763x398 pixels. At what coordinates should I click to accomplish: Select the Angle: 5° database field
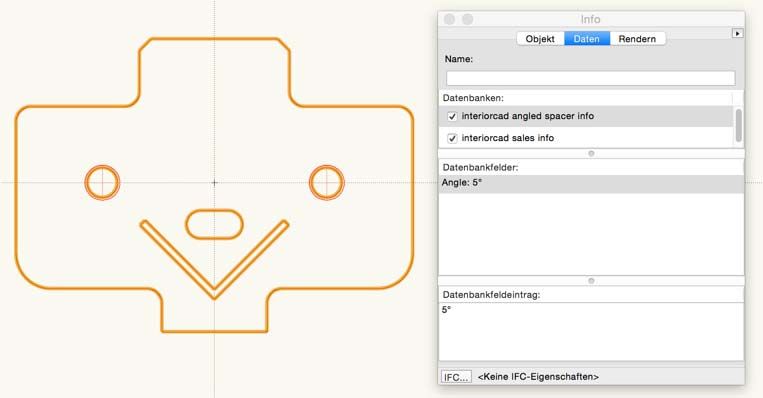pos(591,183)
